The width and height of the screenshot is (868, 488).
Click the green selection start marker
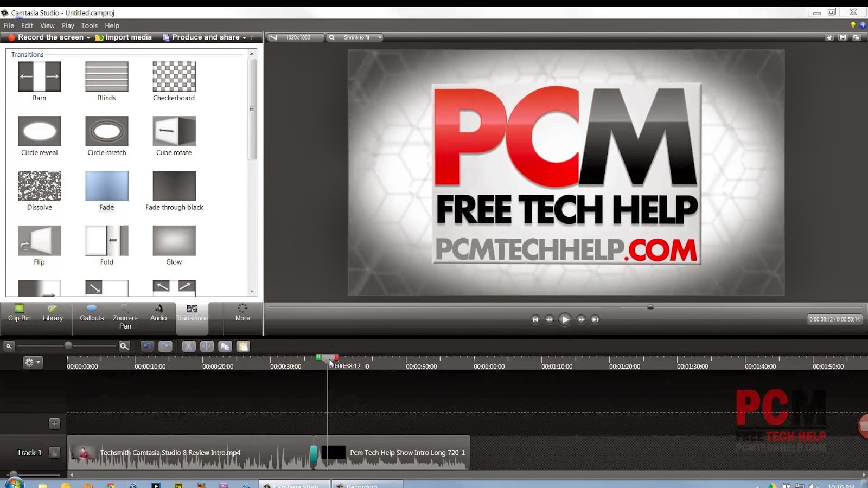click(318, 357)
